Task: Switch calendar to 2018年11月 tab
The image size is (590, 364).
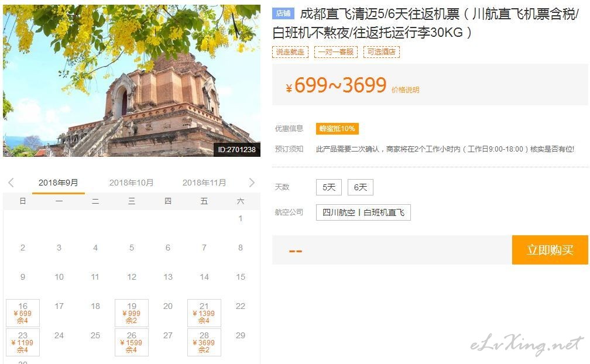Action: (204, 183)
